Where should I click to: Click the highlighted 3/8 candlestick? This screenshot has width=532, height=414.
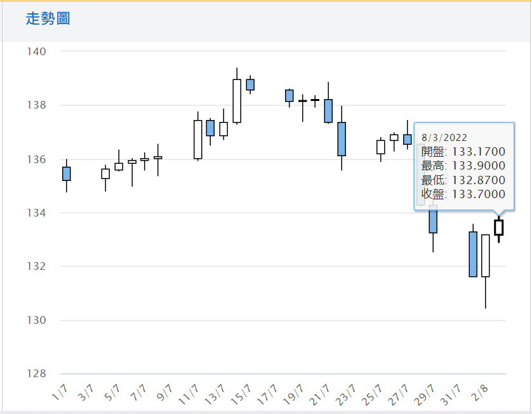click(x=499, y=227)
